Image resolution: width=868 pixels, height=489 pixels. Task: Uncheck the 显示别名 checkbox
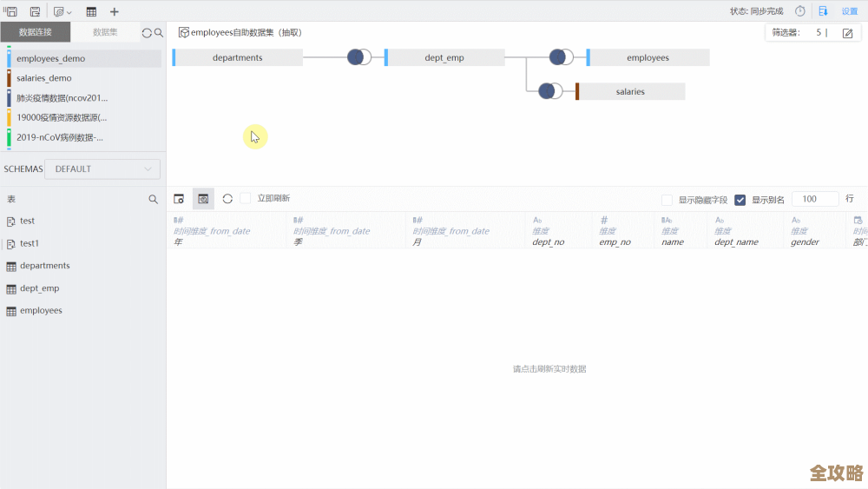pyautogui.click(x=740, y=200)
